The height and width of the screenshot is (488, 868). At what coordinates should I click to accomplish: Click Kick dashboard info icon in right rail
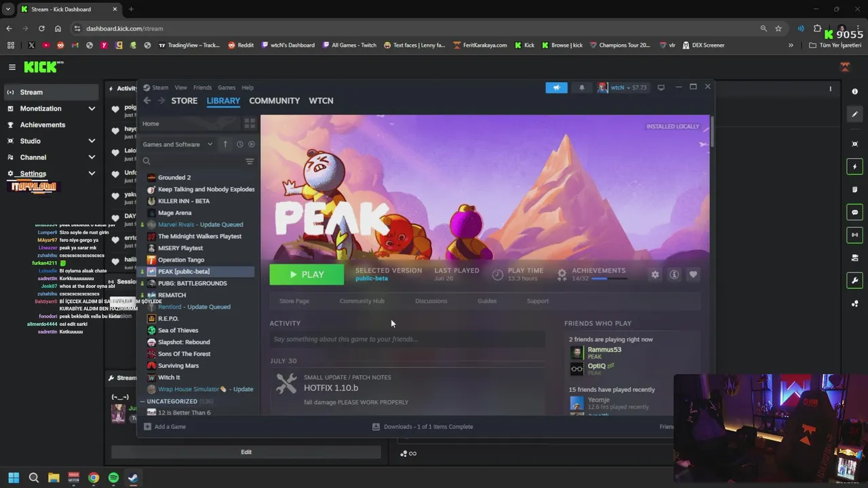point(854,91)
